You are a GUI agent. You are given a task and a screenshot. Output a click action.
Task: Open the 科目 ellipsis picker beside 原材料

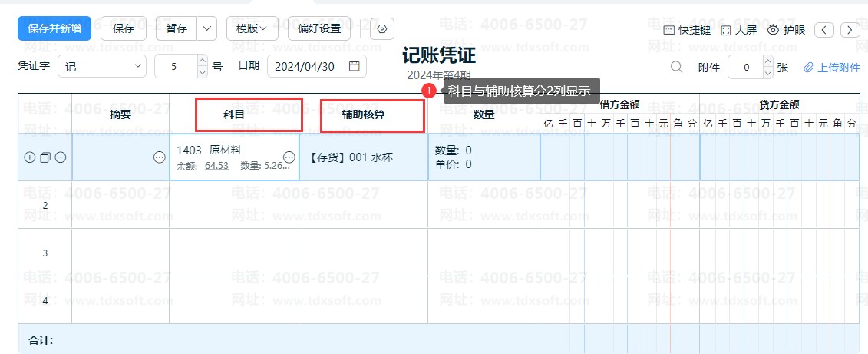pyautogui.click(x=289, y=157)
